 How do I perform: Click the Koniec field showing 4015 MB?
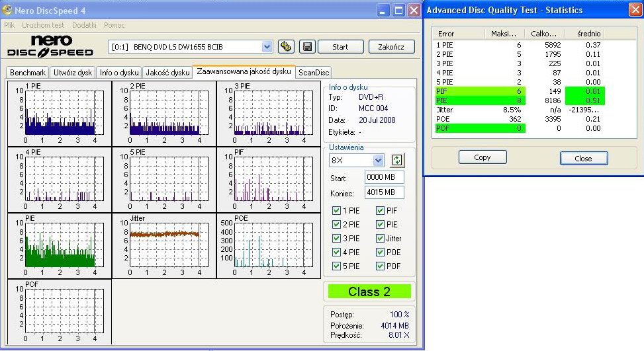click(x=384, y=192)
